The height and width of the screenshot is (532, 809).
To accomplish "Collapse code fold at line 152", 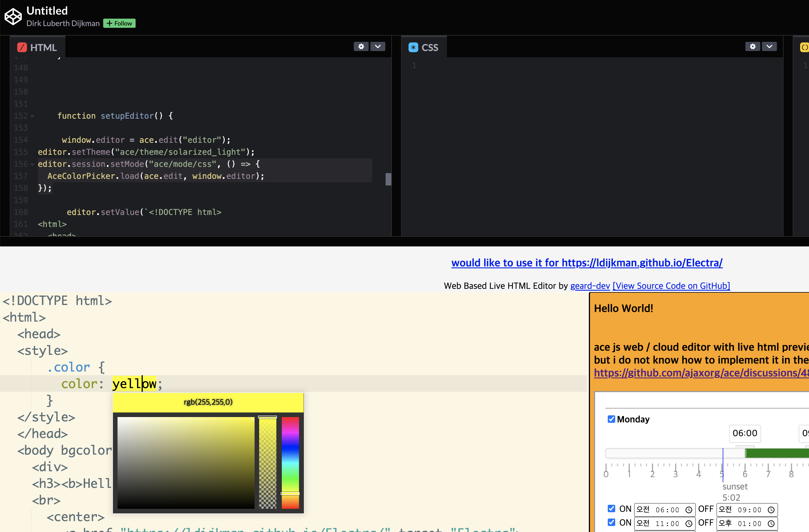I will [x=32, y=116].
